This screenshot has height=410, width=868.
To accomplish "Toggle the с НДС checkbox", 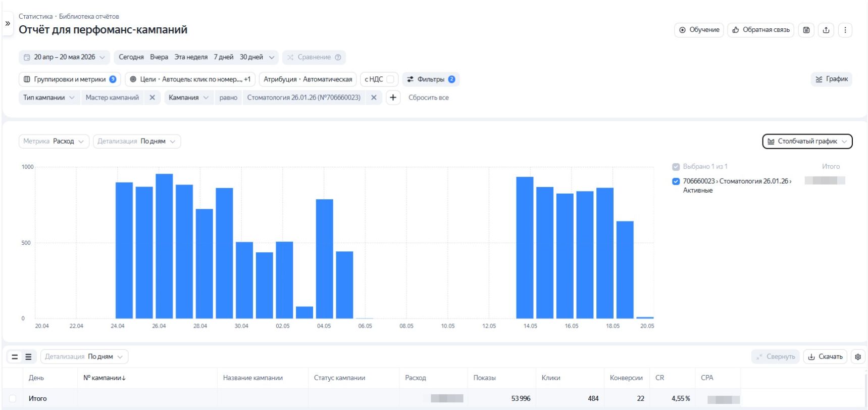I will [390, 79].
